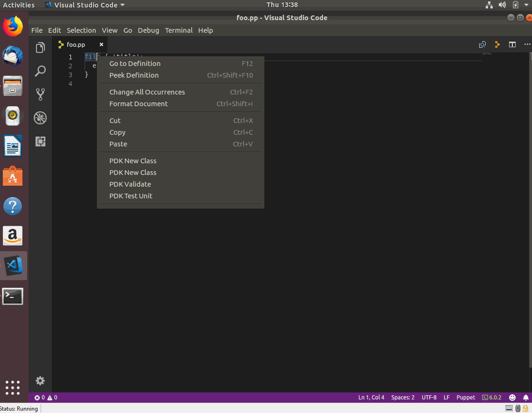532x413 pixels.
Task: Open notifications bell in status bar
Action: click(x=525, y=398)
